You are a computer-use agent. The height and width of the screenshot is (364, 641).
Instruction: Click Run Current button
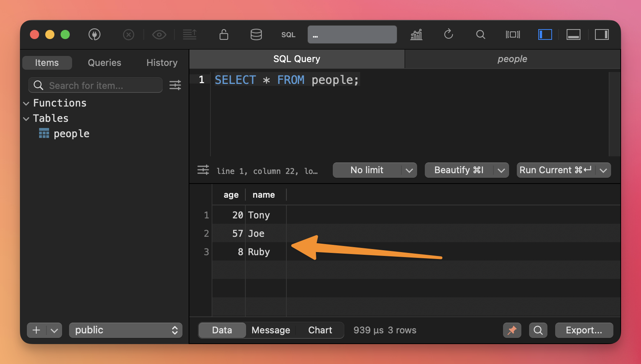tap(556, 170)
